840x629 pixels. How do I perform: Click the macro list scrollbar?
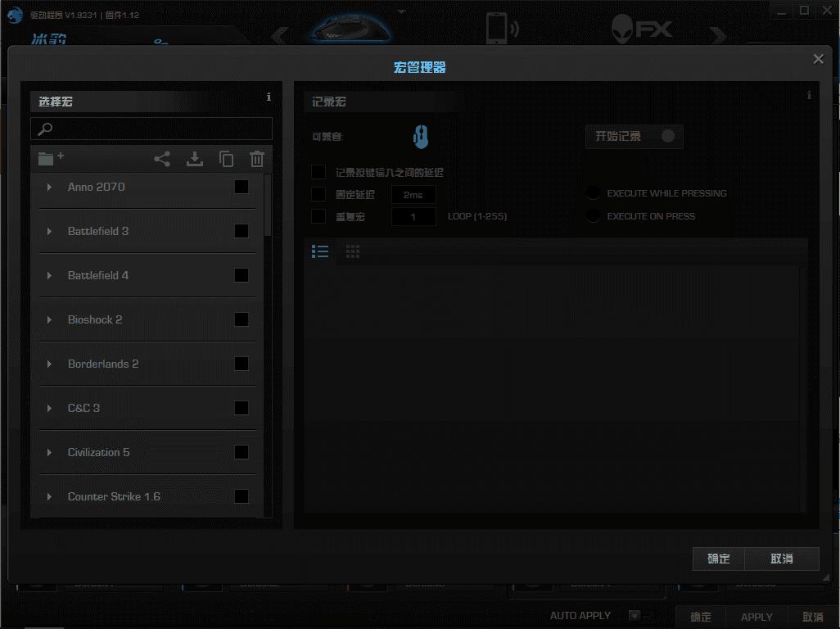pos(268,206)
